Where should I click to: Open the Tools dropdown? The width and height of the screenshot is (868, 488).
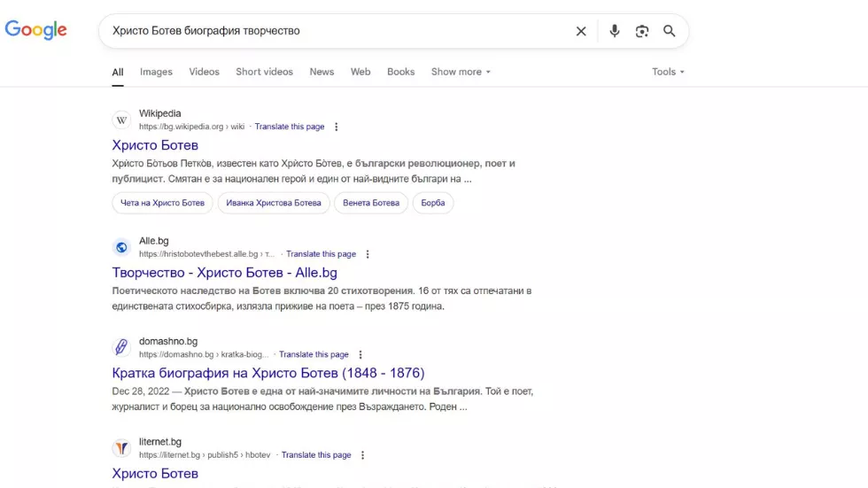668,72
